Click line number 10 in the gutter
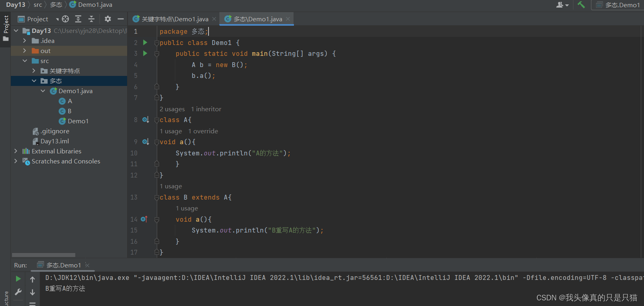Image resolution: width=644 pixels, height=306 pixels. (x=134, y=153)
